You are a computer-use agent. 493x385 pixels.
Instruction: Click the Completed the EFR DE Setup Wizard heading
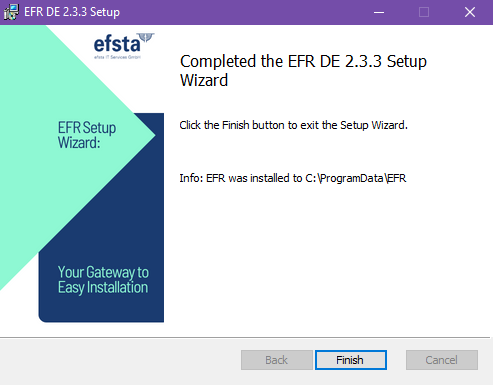click(x=303, y=70)
